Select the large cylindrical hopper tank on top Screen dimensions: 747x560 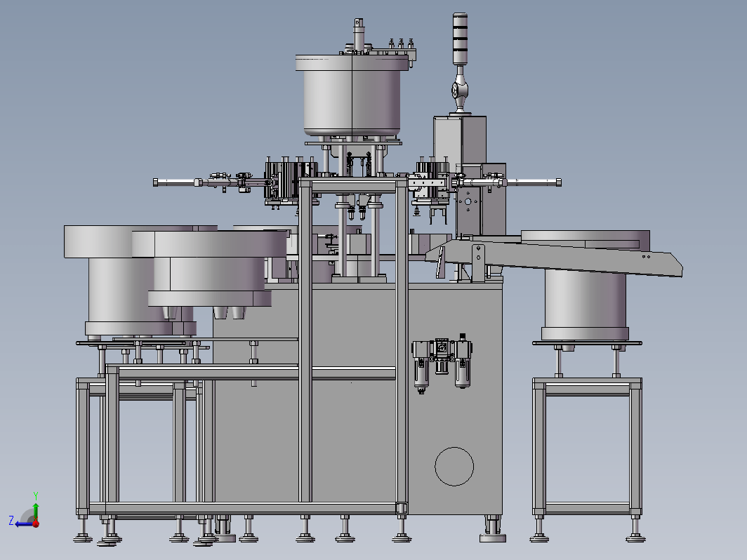(352, 95)
